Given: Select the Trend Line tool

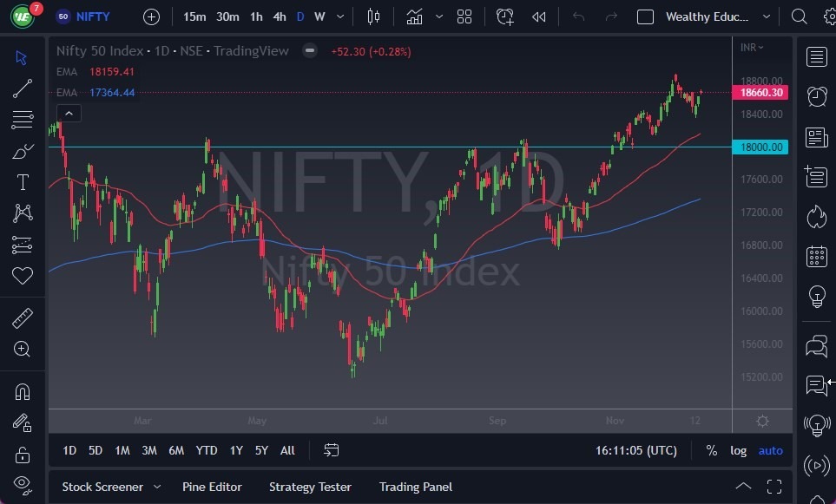Looking at the screenshot, I should click(22, 88).
